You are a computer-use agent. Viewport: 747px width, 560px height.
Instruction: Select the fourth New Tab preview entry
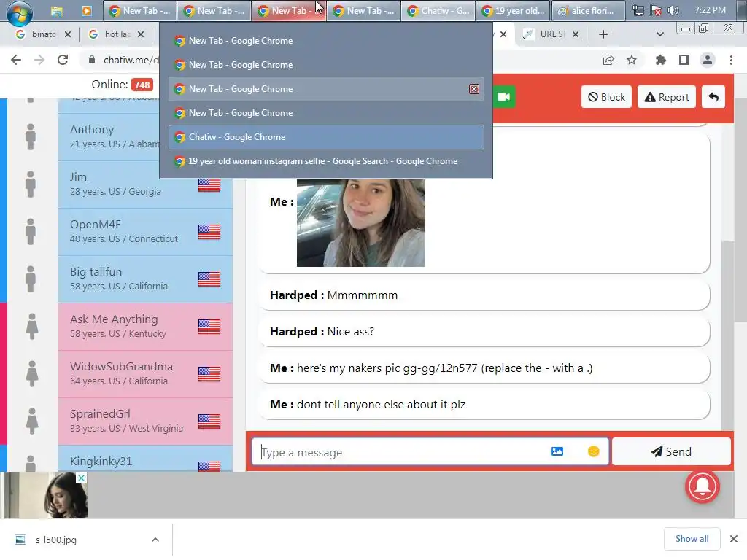coord(326,113)
